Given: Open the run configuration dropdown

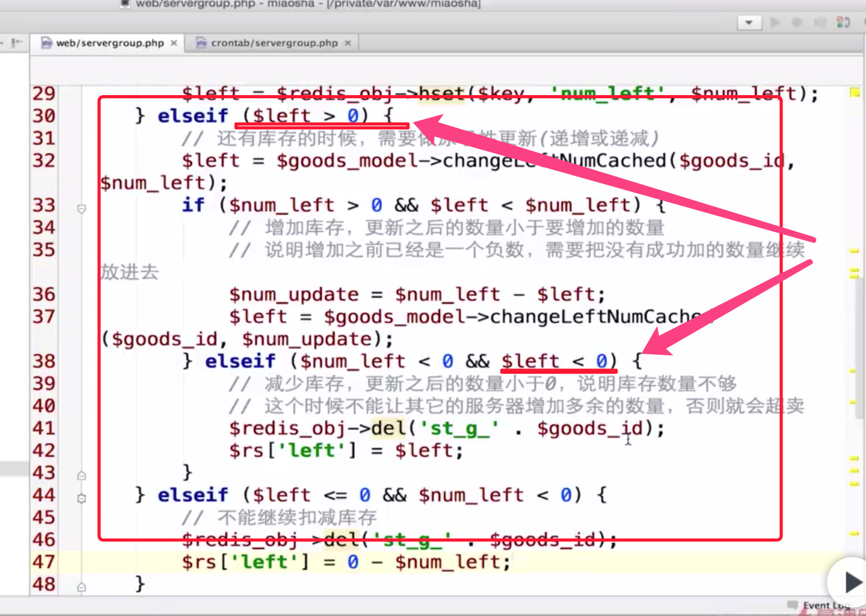Looking at the screenshot, I should (x=749, y=23).
